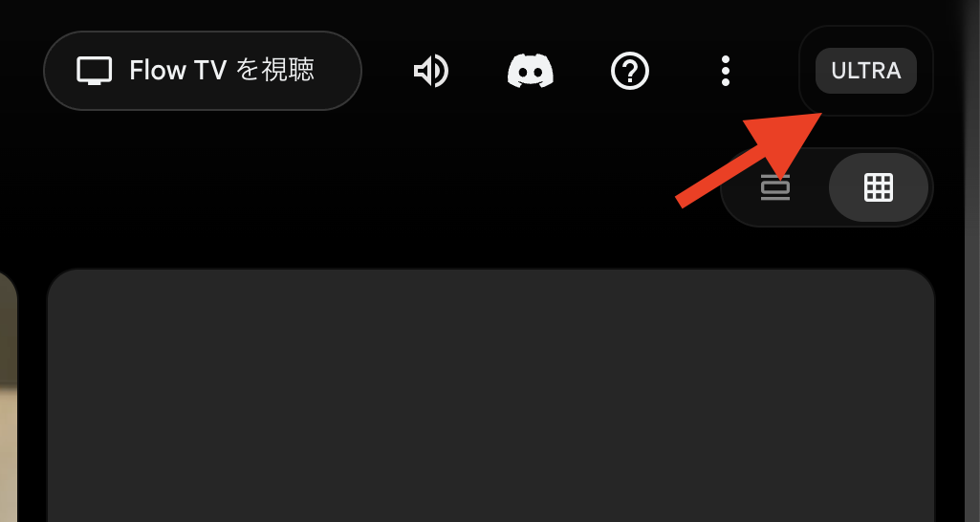Open the Discord community link icon
Viewport: 980px width, 522px height.
(530, 71)
